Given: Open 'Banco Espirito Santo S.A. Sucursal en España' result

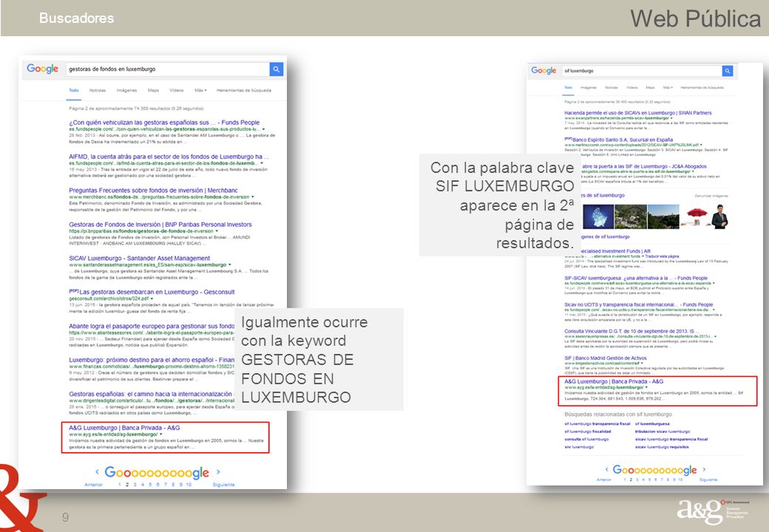Looking at the screenshot, I should click(623, 140).
